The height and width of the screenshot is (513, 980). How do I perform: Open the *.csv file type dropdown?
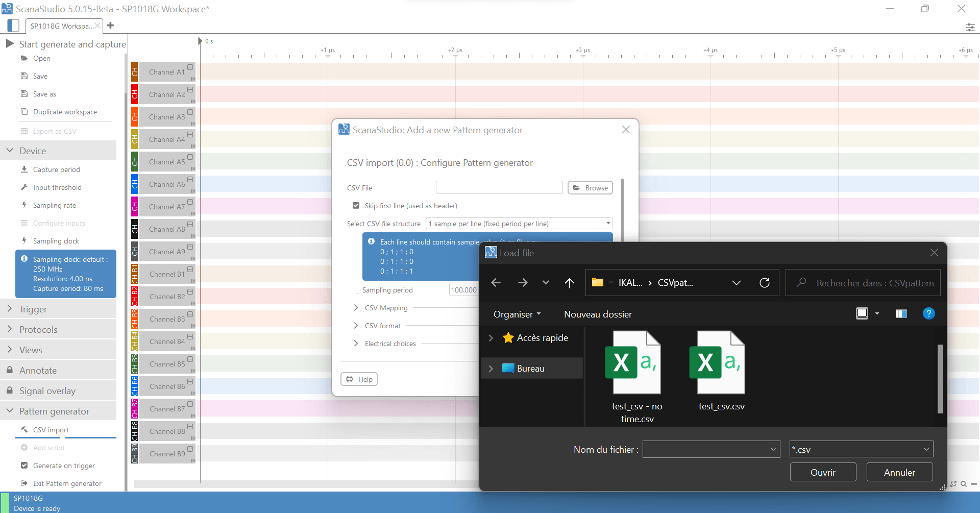point(861,449)
